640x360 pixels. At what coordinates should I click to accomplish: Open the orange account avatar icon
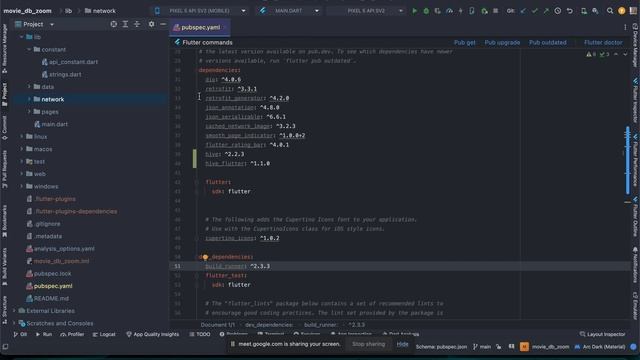coord(622,11)
